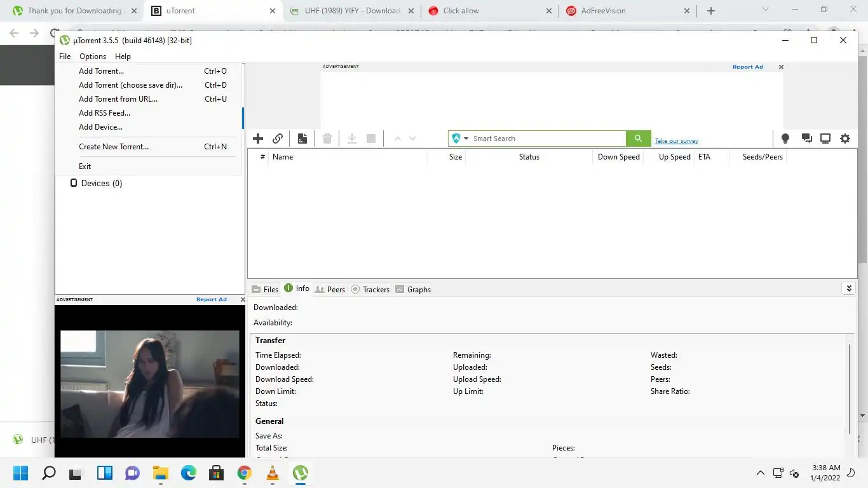Screen dimensions: 868x488
Task: Click Report Ad above the sidebar video
Action: 212,299
